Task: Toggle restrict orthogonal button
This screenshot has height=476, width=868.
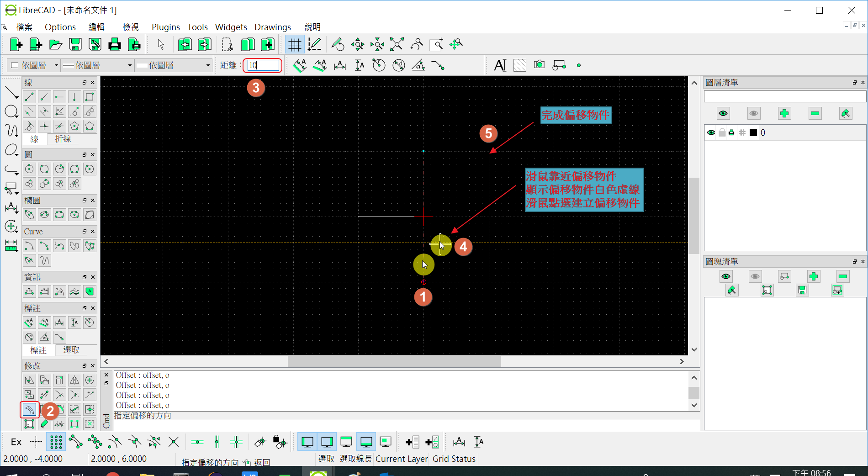Action: click(236, 442)
